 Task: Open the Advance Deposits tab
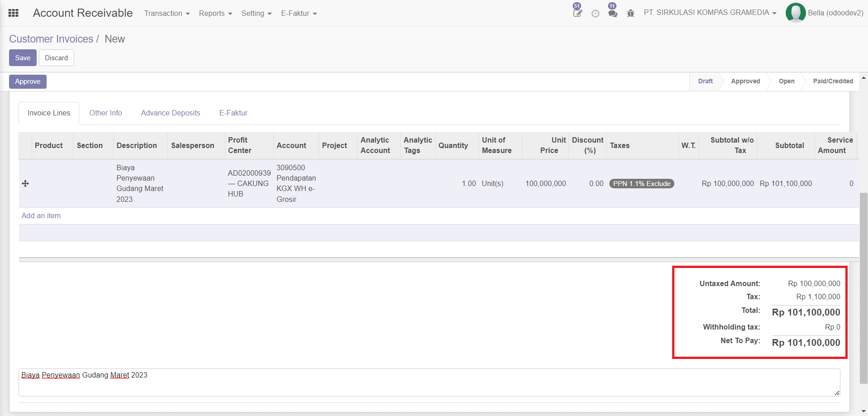point(171,113)
